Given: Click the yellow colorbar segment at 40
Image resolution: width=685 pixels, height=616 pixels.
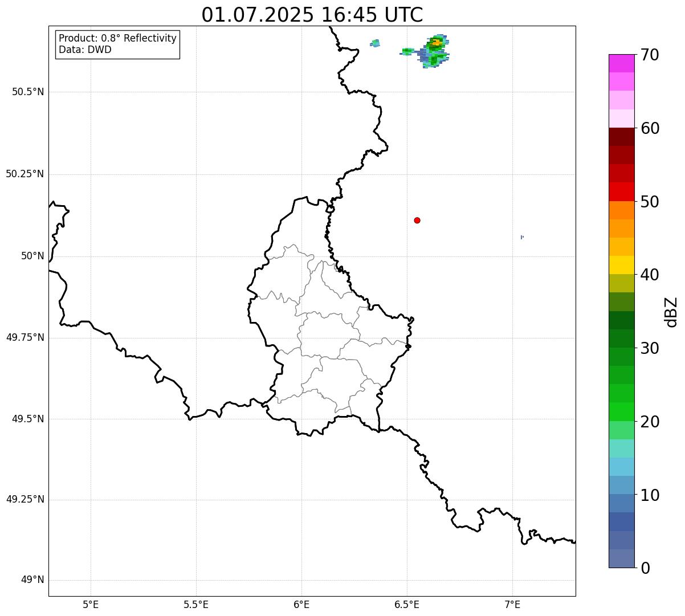Looking at the screenshot, I should pos(622,265).
